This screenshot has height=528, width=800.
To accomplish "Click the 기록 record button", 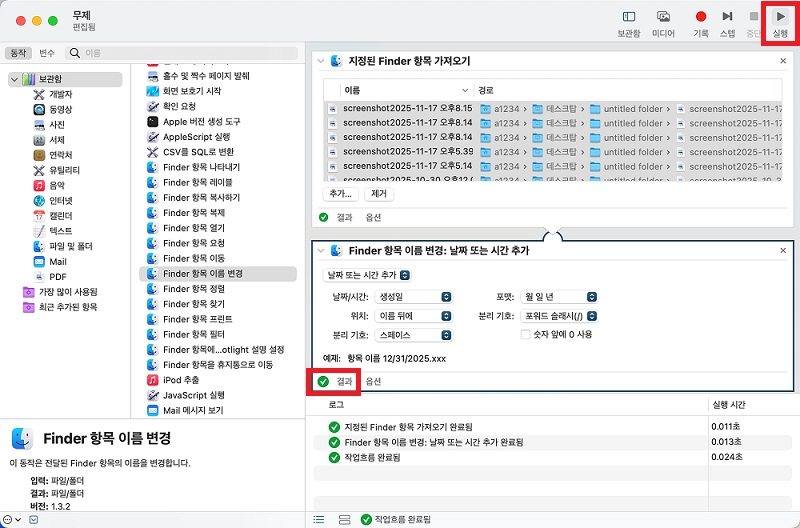I will pyautogui.click(x=701, y=23).
